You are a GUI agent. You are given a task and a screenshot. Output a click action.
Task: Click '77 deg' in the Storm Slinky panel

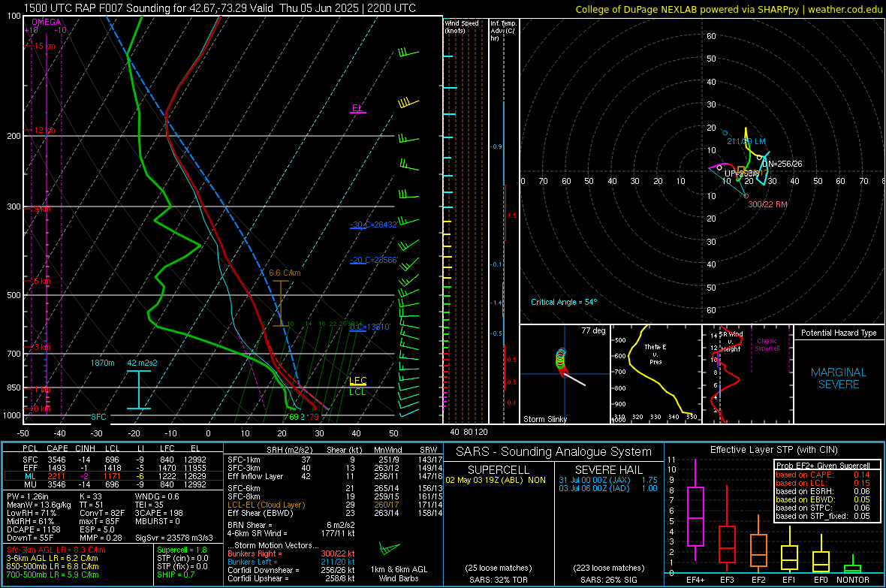(x=593, y=330)
